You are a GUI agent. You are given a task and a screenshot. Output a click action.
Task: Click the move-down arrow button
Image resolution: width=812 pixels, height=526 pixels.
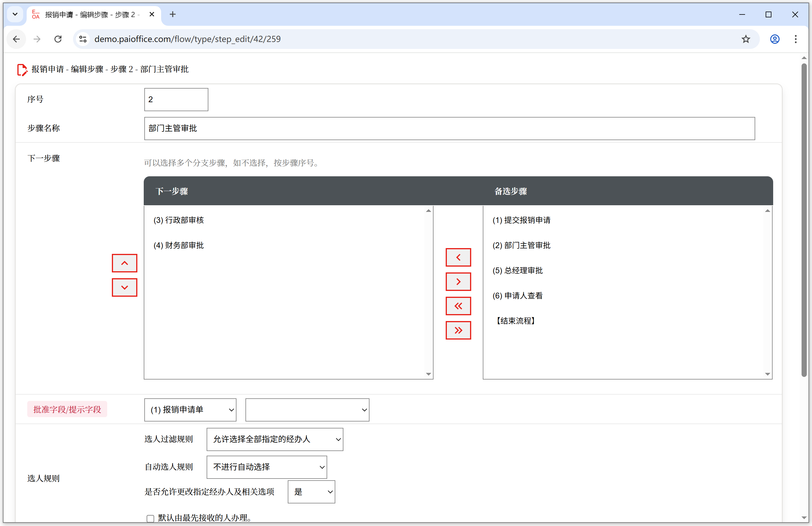[125, 287]
